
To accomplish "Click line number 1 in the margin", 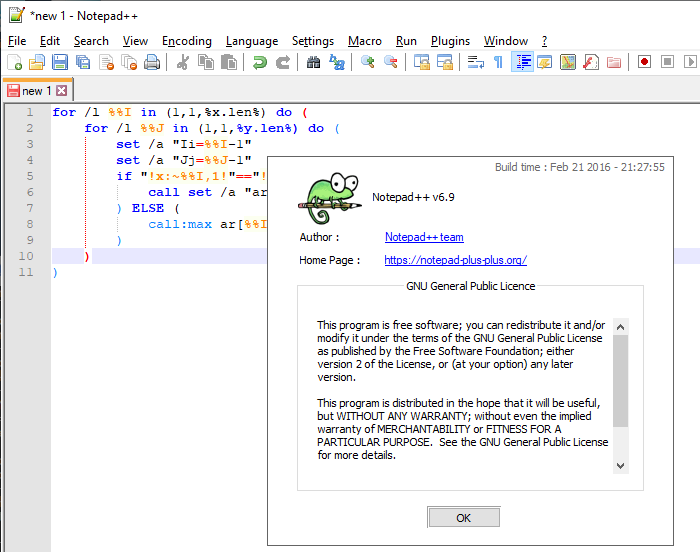I will coord(29,112).
